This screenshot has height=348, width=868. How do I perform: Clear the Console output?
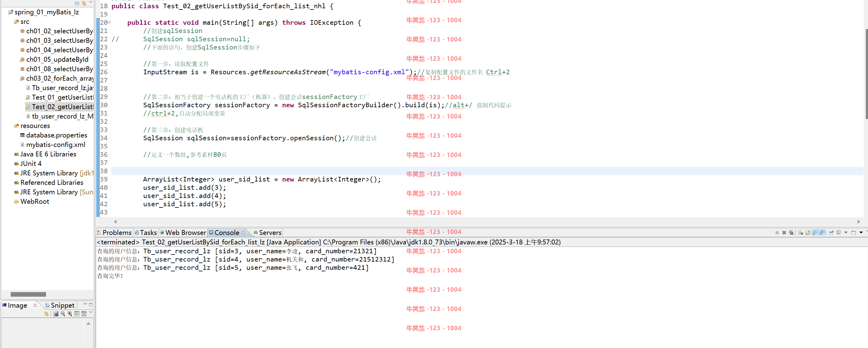[x=801, y=232]
